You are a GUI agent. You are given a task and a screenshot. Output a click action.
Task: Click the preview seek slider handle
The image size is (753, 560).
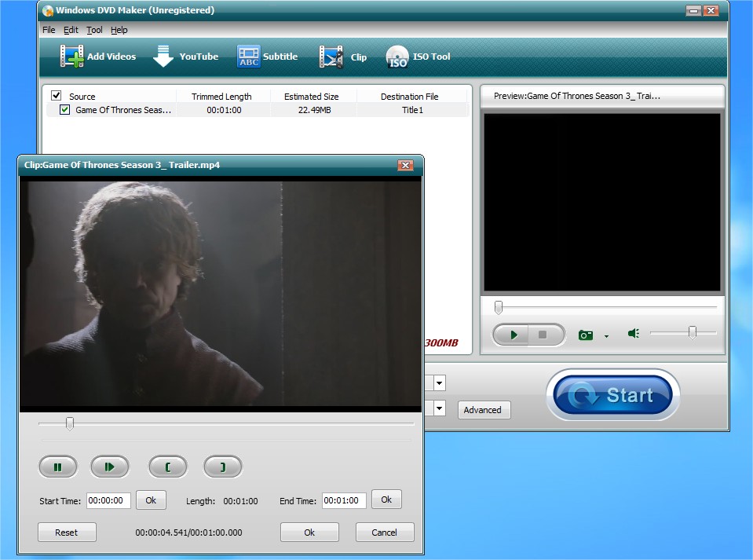[499, 307]
